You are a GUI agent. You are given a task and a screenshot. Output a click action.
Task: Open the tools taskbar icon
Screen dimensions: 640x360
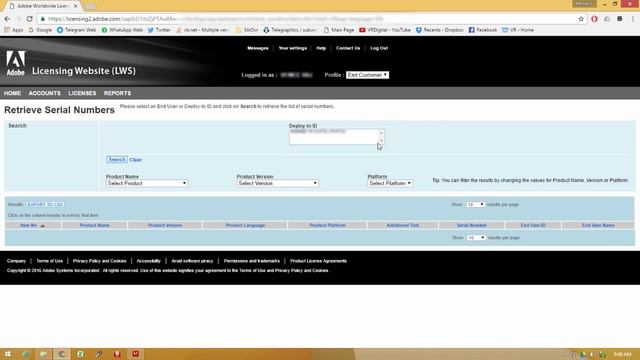tap(99, 354)
